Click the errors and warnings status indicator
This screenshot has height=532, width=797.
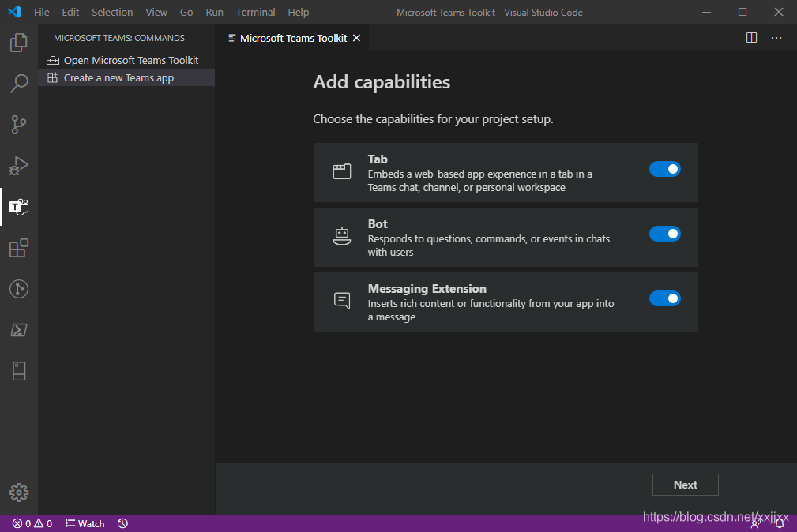pyautogui.click(x=32, y=523)
